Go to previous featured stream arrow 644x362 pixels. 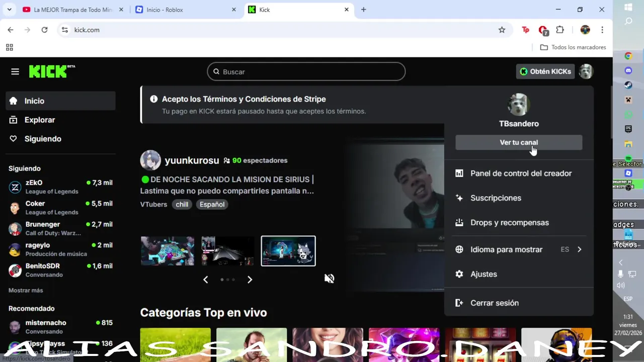205,280
